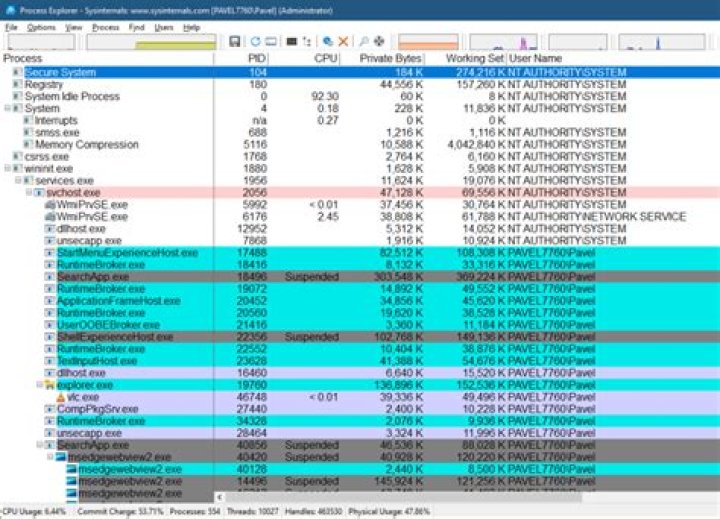This screenshot has height=519, width=720.
Task: Click the mini graph with the pink spike
Action: 503,42
